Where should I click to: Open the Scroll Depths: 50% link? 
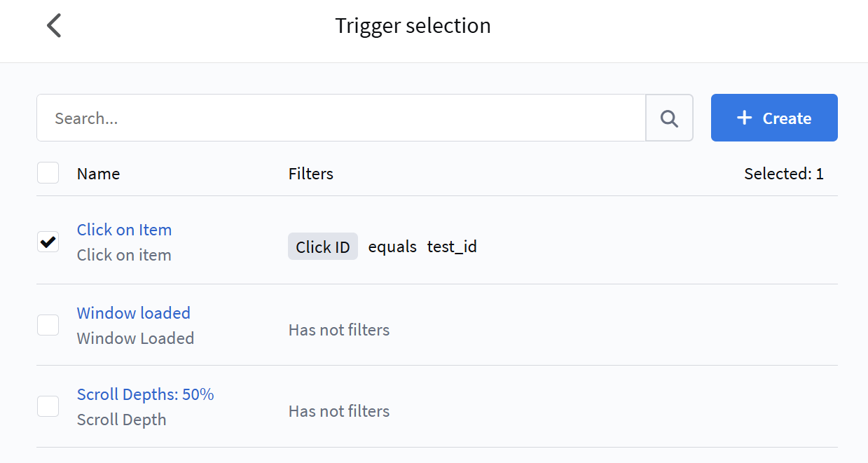coord(145,394)
